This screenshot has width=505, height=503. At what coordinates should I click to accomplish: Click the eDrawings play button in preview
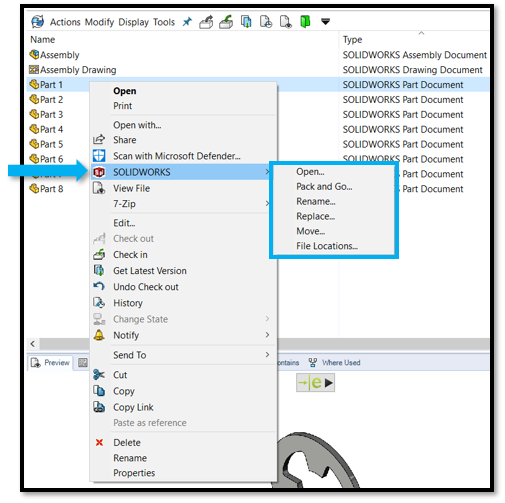tap(329, 383)
